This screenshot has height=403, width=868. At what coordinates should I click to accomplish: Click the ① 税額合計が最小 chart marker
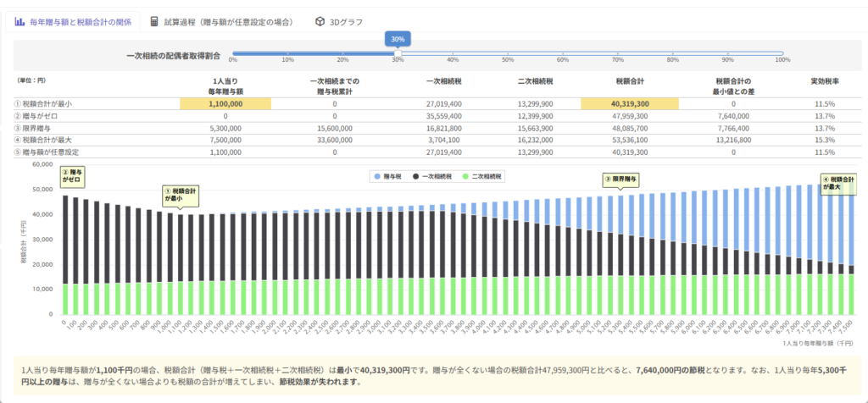point(179,195)
